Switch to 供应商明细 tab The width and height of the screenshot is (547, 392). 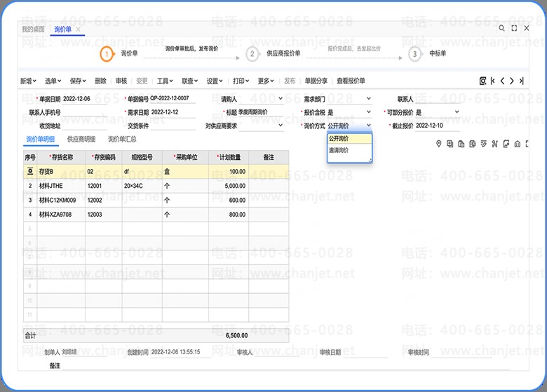point(81,140)
